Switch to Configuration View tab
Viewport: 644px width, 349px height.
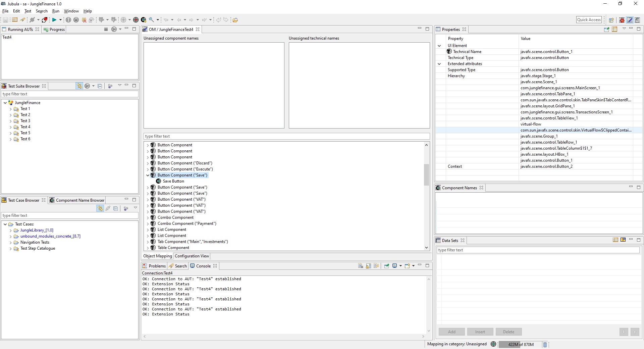click(192, 256)
